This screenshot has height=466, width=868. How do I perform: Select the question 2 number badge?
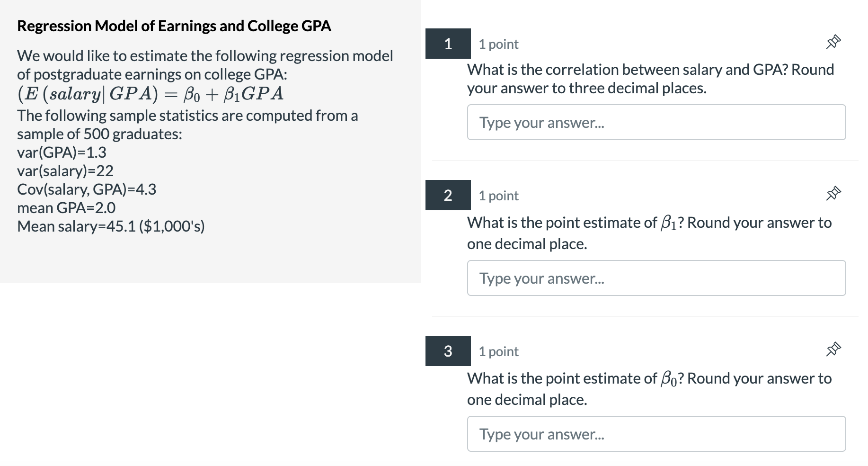coord(448,196)
